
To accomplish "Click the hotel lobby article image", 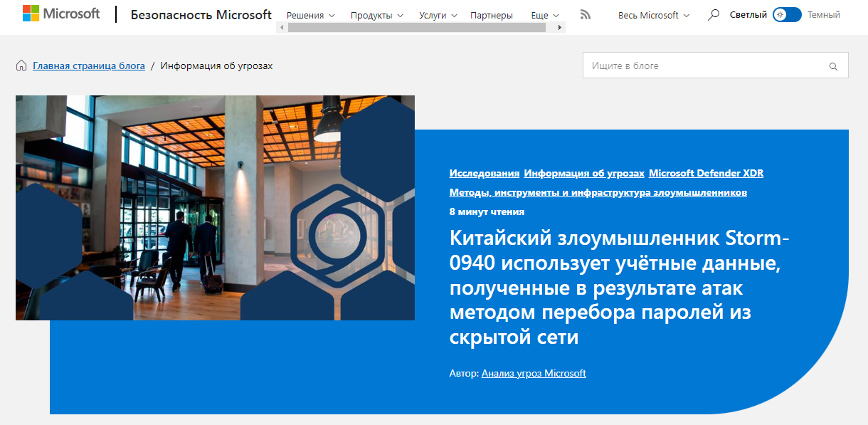I will click(x=215, y=208).
